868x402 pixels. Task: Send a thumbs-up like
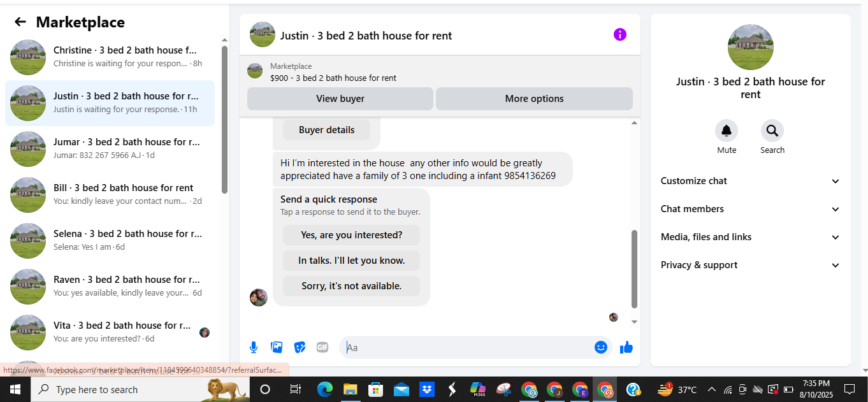click(x=626, y=347)
